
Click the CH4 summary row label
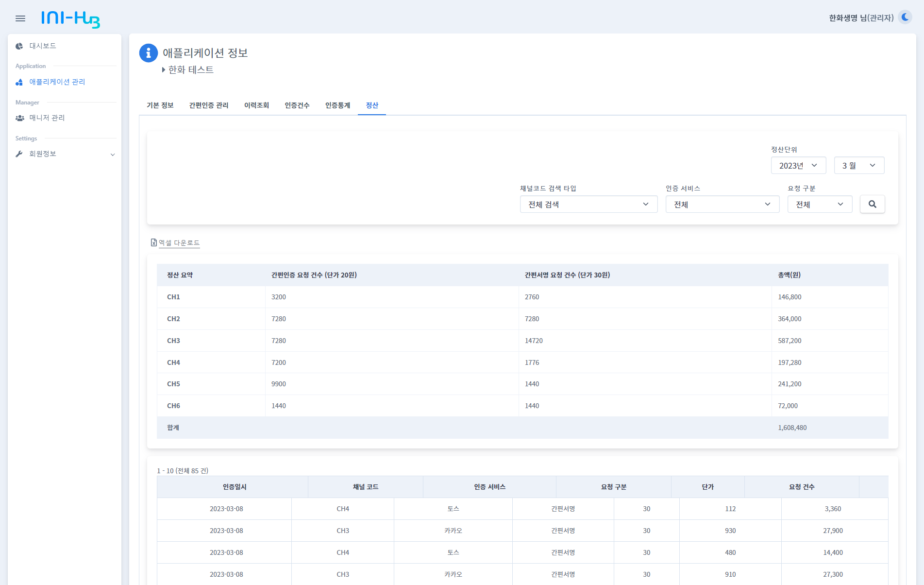coord(173,362)
